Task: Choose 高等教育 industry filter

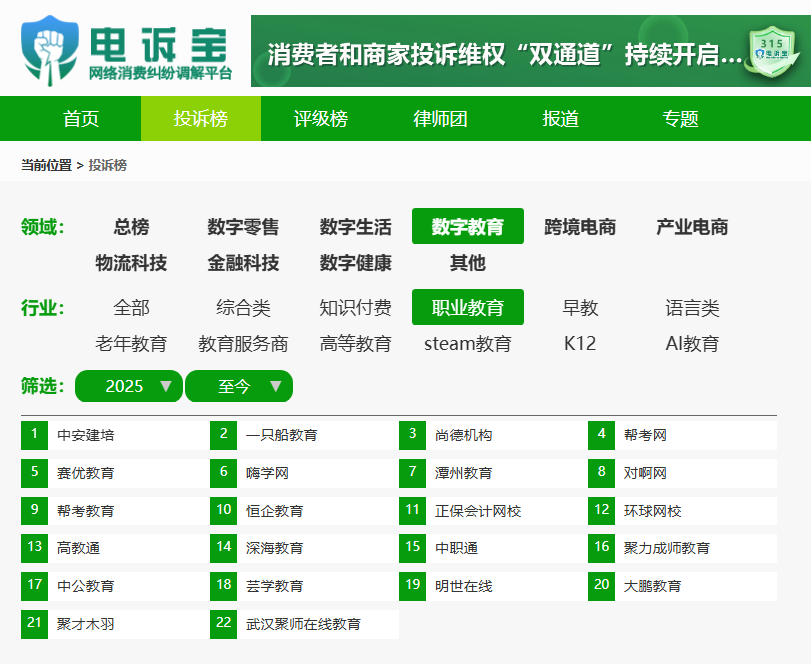Action: pyautogui.click(x=355, y=343)
